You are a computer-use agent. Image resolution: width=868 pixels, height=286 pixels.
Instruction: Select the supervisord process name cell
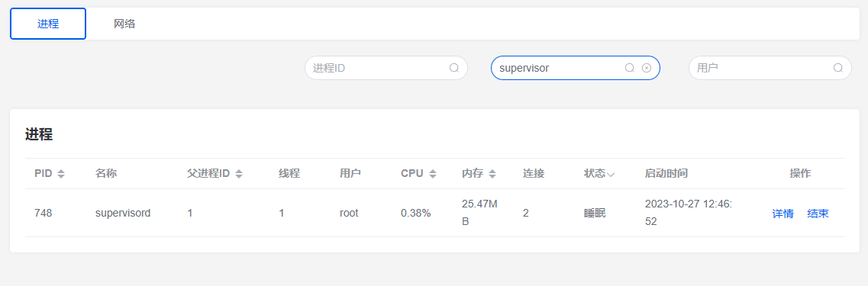pyautogui.click(x=123, y=213)
